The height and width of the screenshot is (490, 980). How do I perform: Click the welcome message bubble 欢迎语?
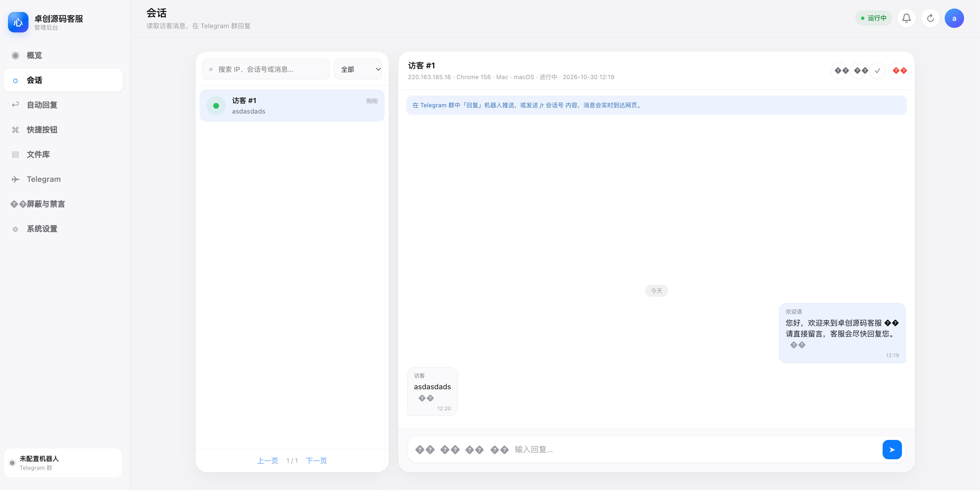pos(842,333)
